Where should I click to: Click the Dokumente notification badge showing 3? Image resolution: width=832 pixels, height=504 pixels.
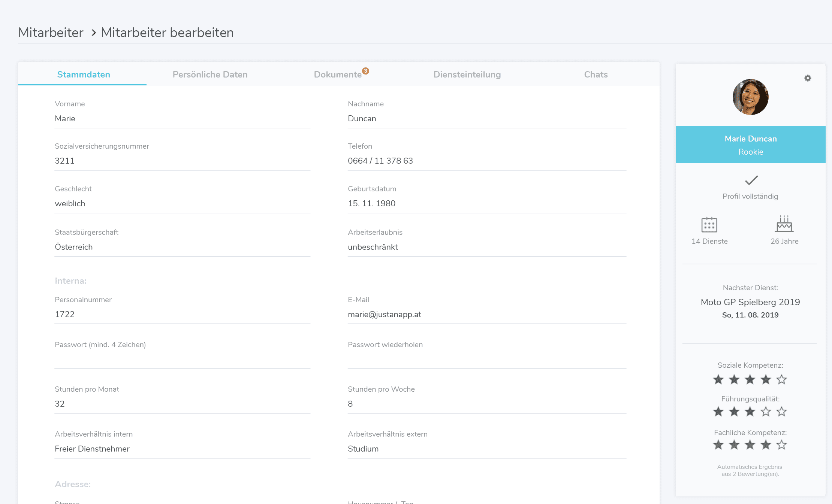365,71
